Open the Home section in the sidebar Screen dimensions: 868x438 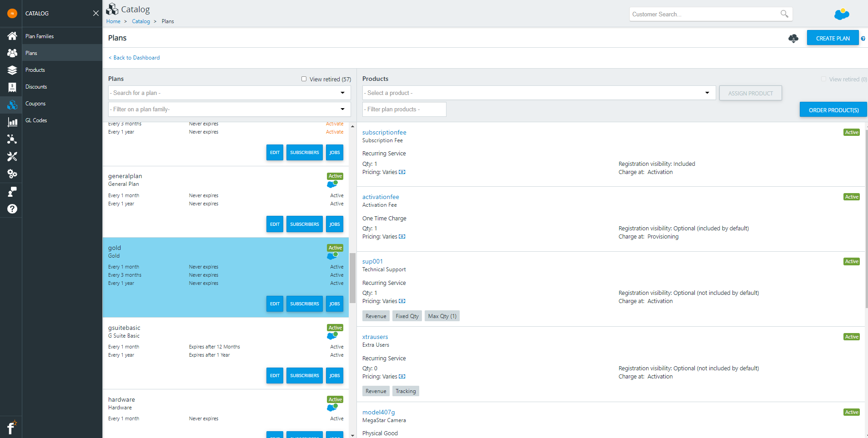pyautogui.click(x=11, y=36)
